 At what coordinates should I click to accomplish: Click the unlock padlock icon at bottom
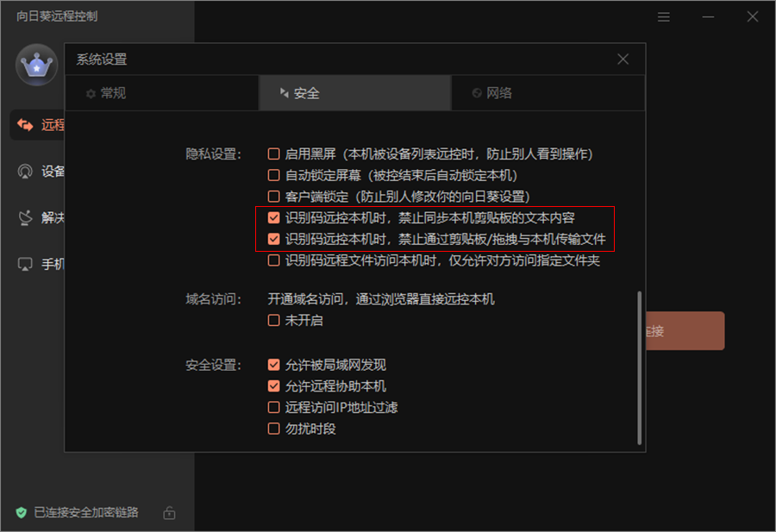(169, 513)
